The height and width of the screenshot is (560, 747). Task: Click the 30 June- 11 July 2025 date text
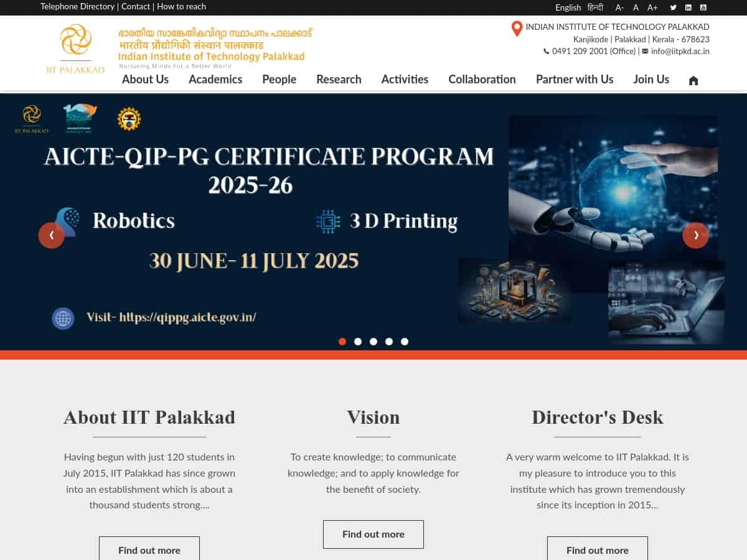pos(254,260)
